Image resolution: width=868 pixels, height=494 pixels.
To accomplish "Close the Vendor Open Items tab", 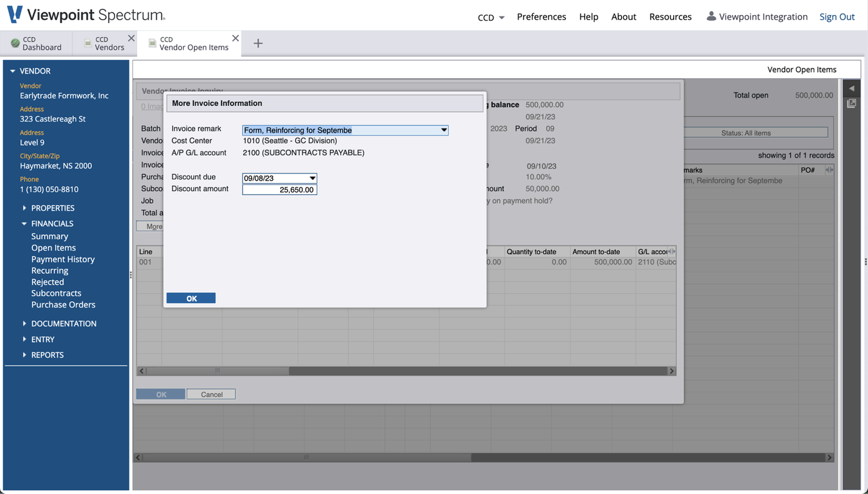I will [x=236, y=38].
